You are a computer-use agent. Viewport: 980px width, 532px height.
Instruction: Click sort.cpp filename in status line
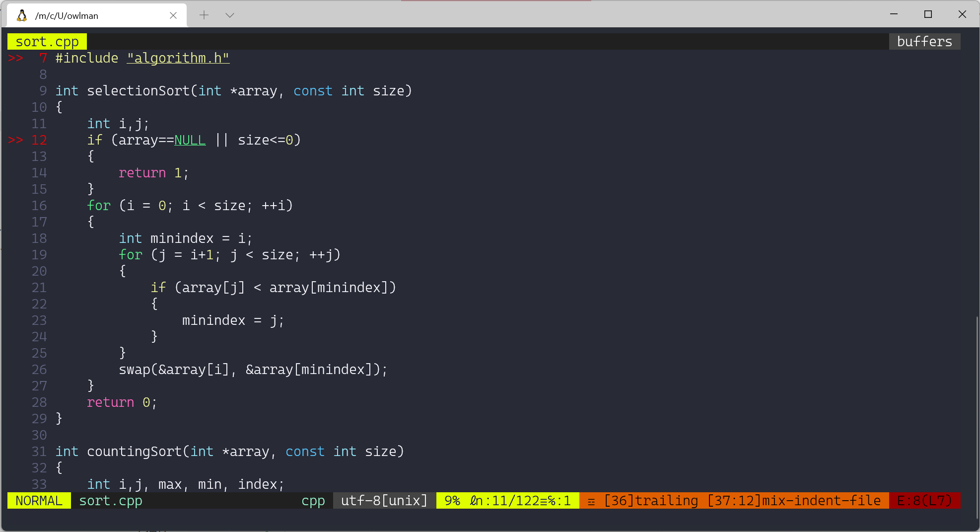pyautogui.click(x=111, y=501)
